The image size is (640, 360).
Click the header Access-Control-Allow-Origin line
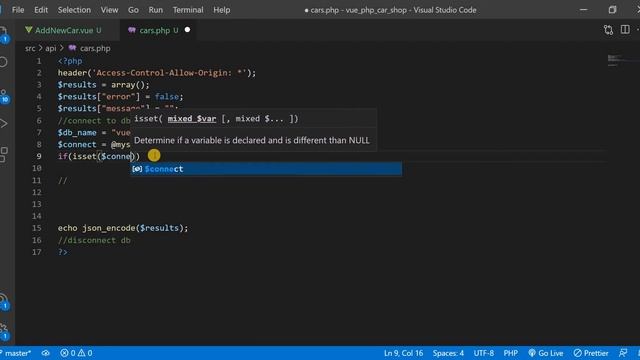coord(157,73)
